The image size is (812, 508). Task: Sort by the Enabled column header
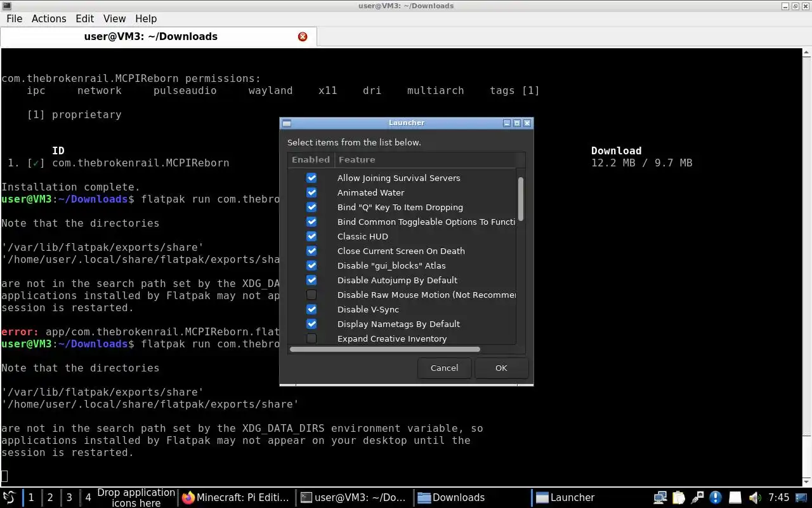pyautogui.click(x=311, y=159)
